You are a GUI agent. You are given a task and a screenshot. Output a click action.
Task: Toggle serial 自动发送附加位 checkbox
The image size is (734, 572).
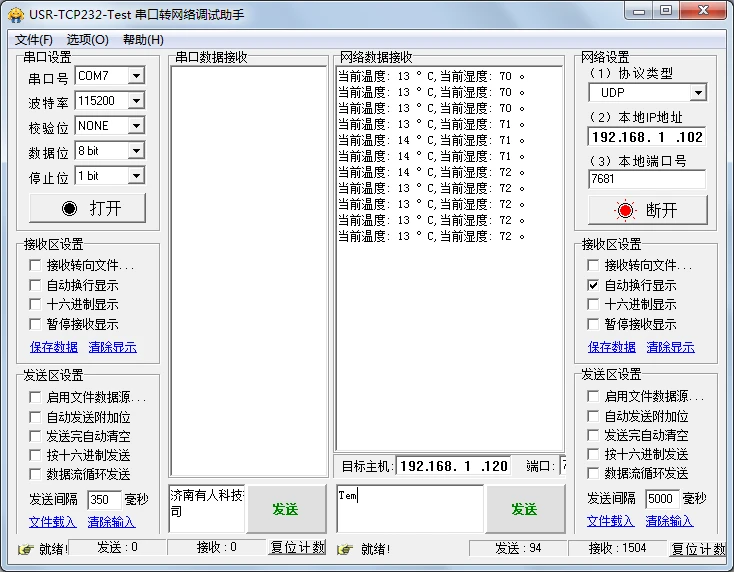click(35, 417)
